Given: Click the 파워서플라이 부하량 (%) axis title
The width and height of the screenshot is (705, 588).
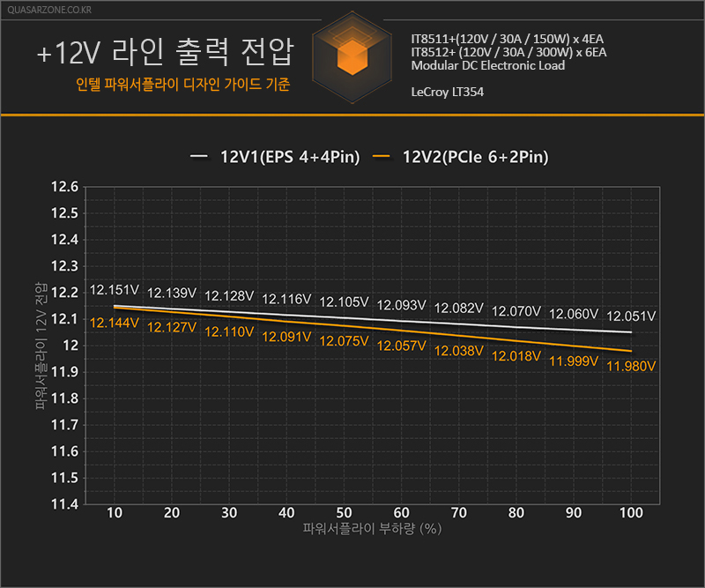Looking at the screenshot, I should (x=372, y=529).
